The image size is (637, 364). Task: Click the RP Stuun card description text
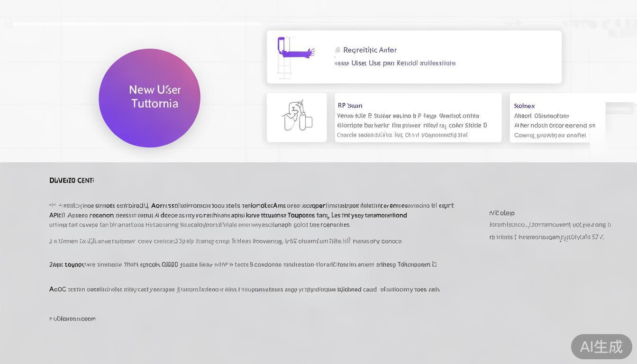[411, 126]
